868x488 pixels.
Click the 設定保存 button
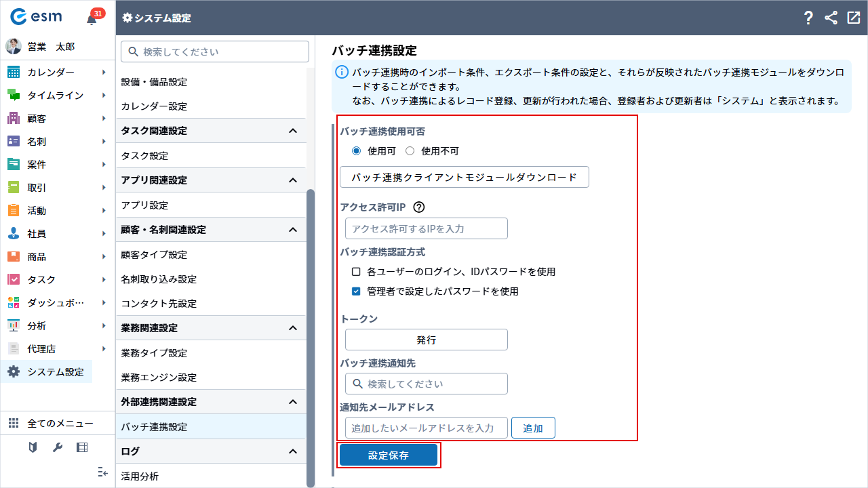389,455
